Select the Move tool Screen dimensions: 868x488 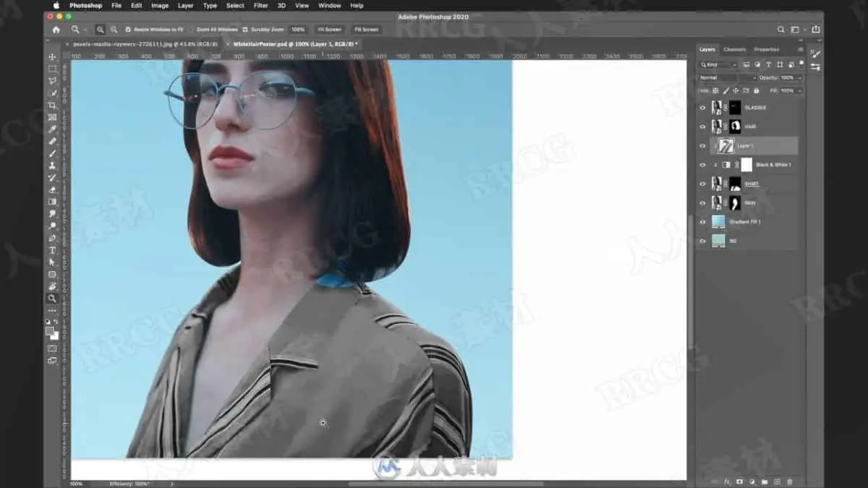click(52, 57)
